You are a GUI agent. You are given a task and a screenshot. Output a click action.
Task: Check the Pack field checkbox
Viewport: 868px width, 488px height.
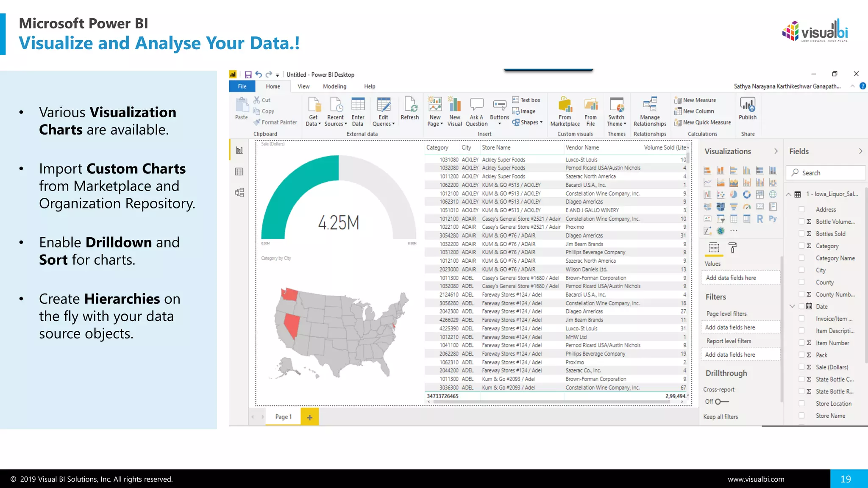coord(801,355)
